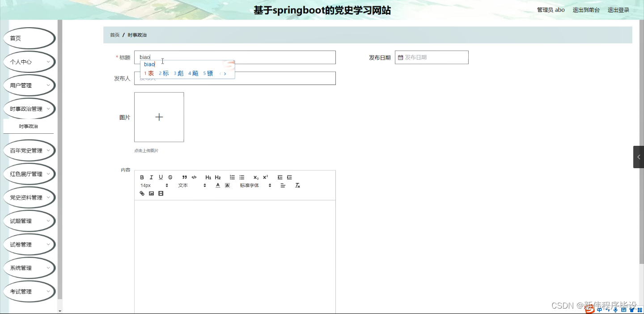This screenshot has height=314, width=644.
Task: Insert a link using the chain icon
Action: [142, 193]
